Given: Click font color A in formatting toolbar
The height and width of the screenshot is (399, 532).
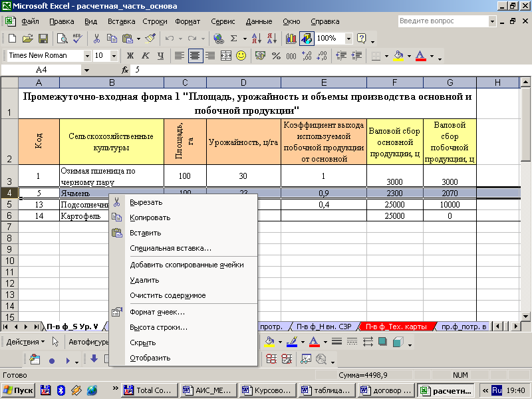Looking at the screenshot, I should (x=421, y=56).
